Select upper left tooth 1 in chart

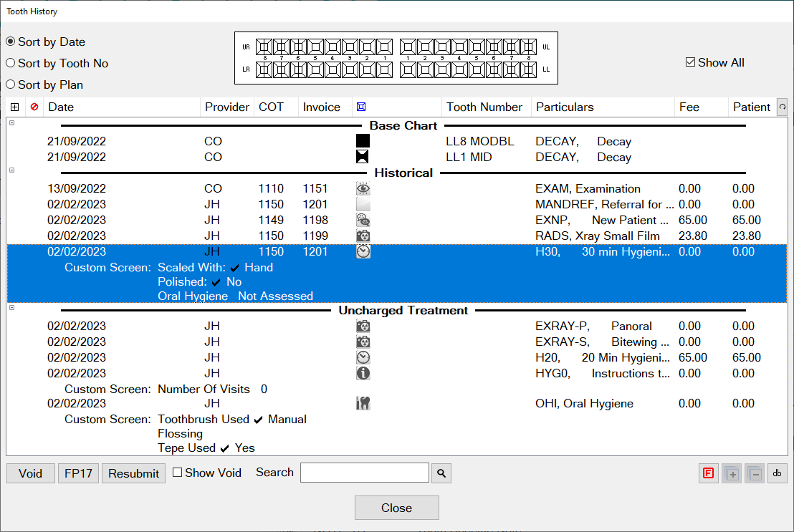[x=408, y=47]
